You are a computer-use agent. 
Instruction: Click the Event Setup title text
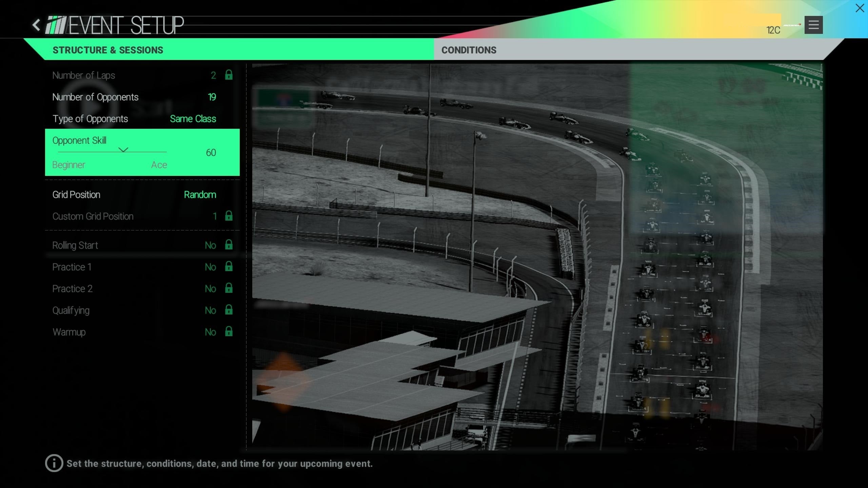pyautogui.click(x=126, y=25)
